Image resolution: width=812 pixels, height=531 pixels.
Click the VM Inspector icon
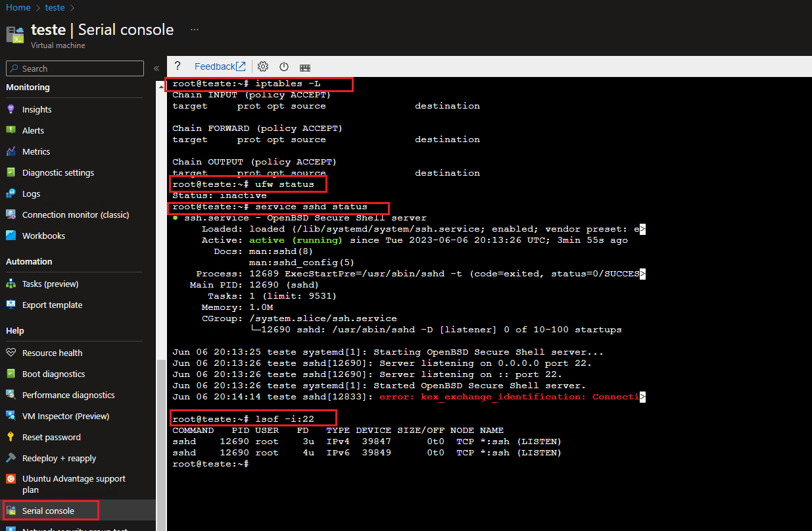11,416
